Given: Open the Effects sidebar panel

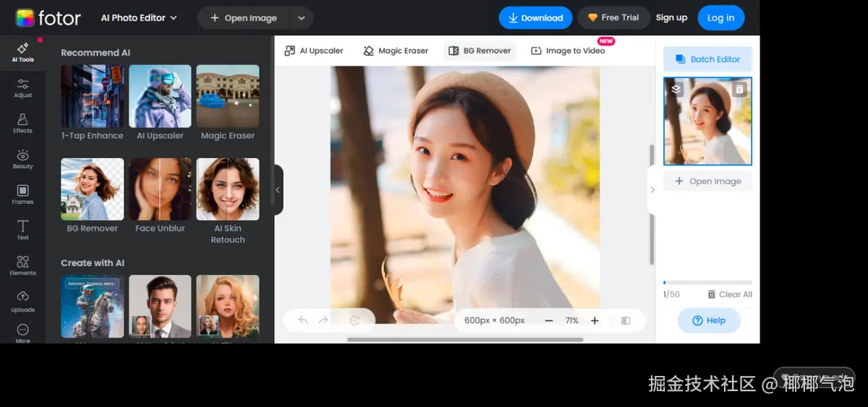Looking at the screenshot, I should pyautogui.click(x=22, y=124).
